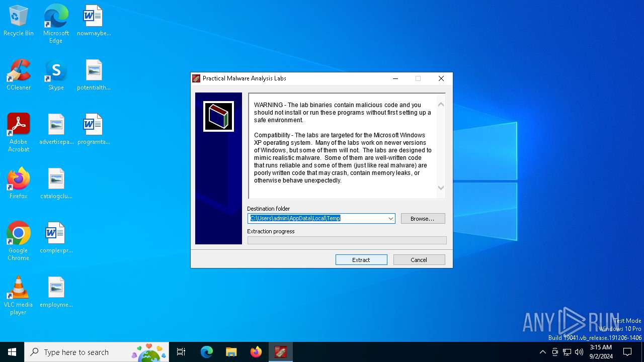The height and width of the screenshot is (362, 644).
Task: Show hidden system tray icons
Action: 542,352
